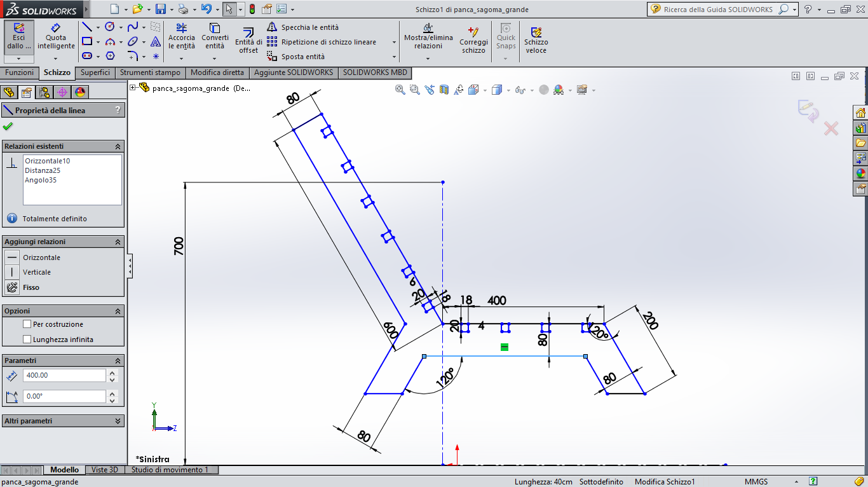The image size is (868, 487).
Task: Open the File Explorer folder task pane icon
Action: click(861, 143)
